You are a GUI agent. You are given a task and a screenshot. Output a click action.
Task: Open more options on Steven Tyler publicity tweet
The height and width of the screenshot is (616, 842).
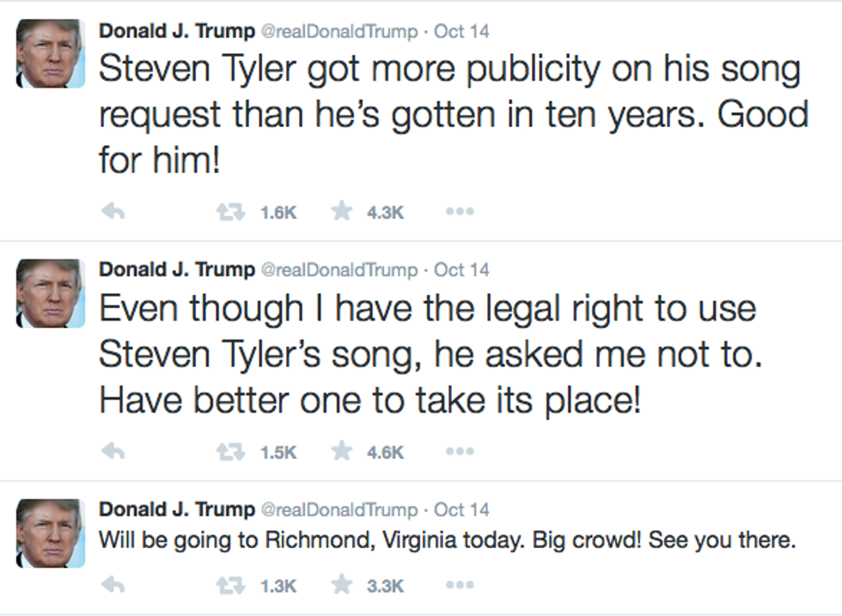click(460, 212)
